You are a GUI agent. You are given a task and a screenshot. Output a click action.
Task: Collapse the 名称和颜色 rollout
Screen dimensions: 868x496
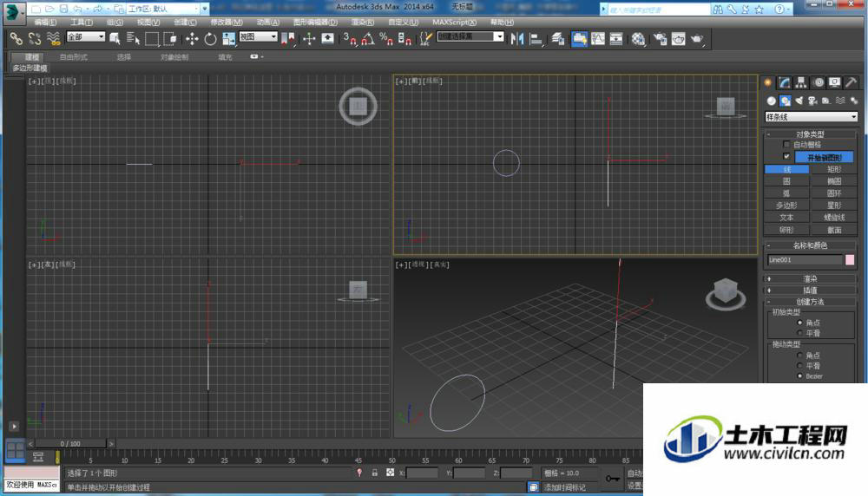(811, 245)
